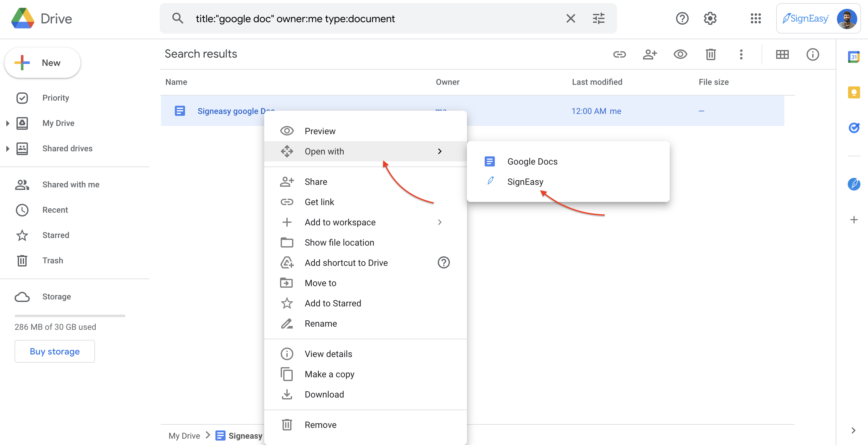Click the New button

[x=42, y=63]
